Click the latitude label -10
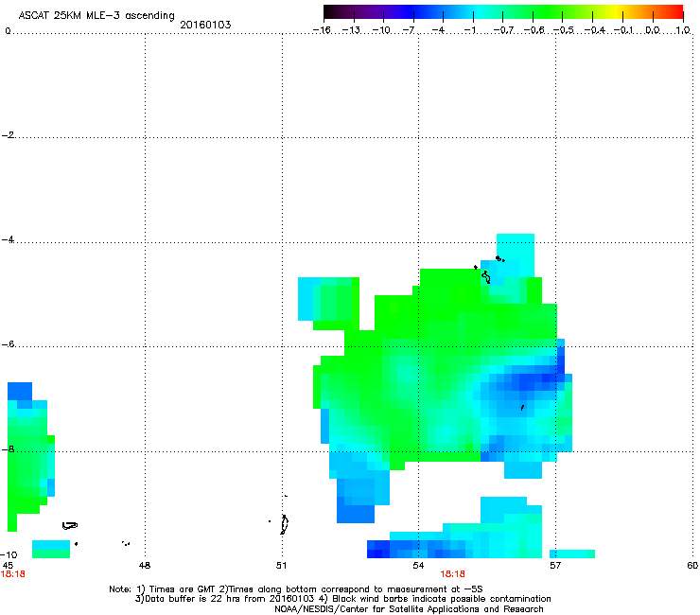 [x=9, y=555]
